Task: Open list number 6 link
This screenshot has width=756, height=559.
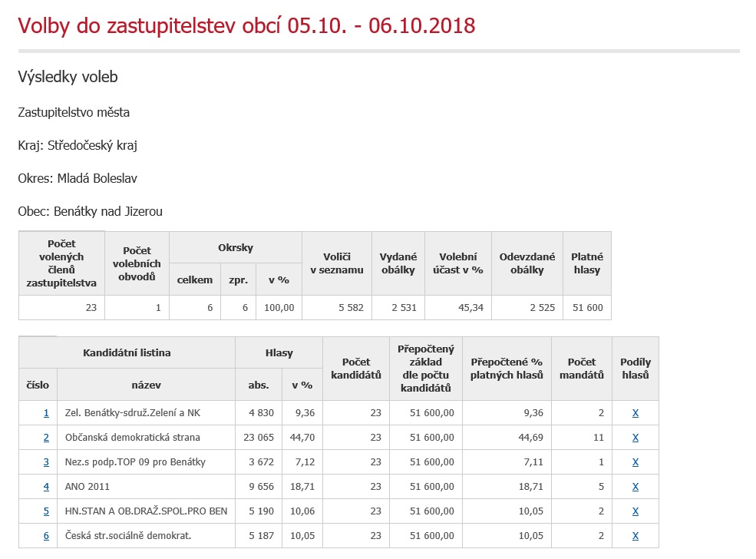Action: (46, 536)
